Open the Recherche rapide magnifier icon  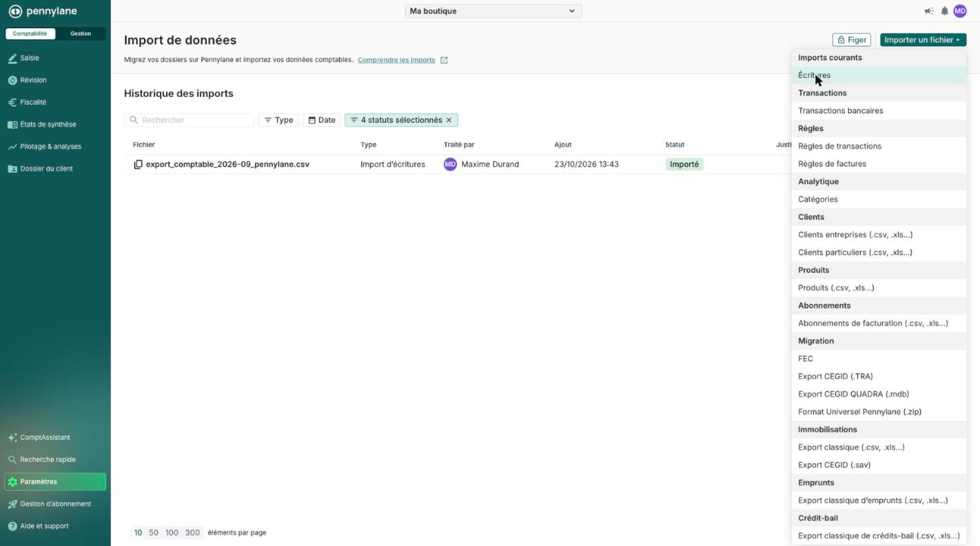coord(12,460)
